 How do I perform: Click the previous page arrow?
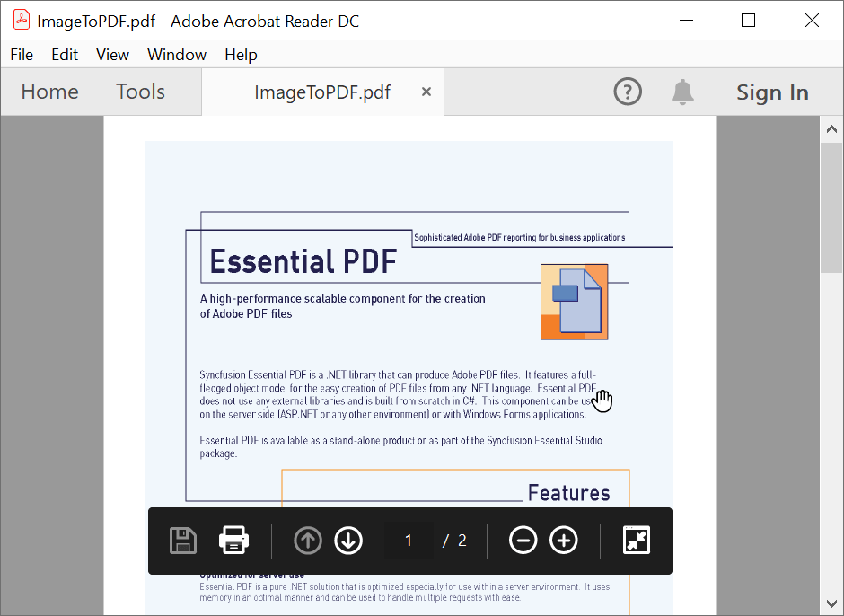[x=307, y=540]
